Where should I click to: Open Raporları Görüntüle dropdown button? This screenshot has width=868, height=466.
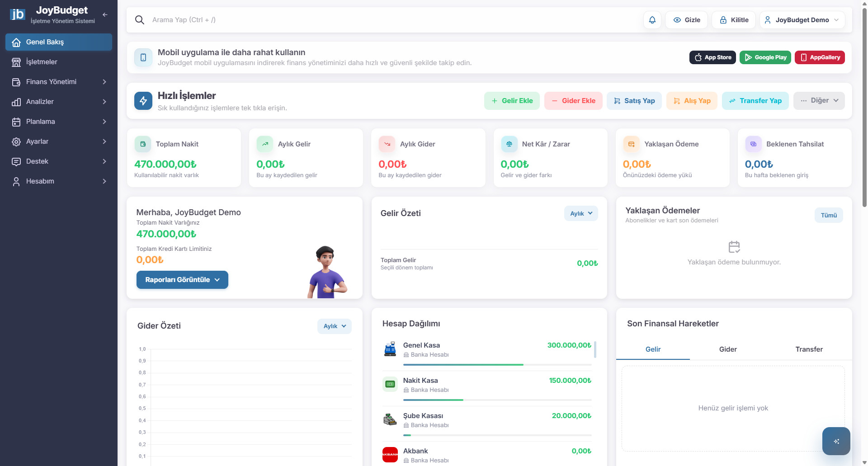182,280
